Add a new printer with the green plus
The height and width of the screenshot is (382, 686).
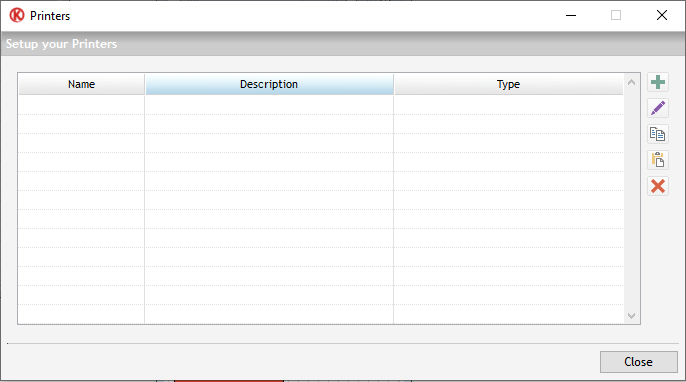point(658,82)
